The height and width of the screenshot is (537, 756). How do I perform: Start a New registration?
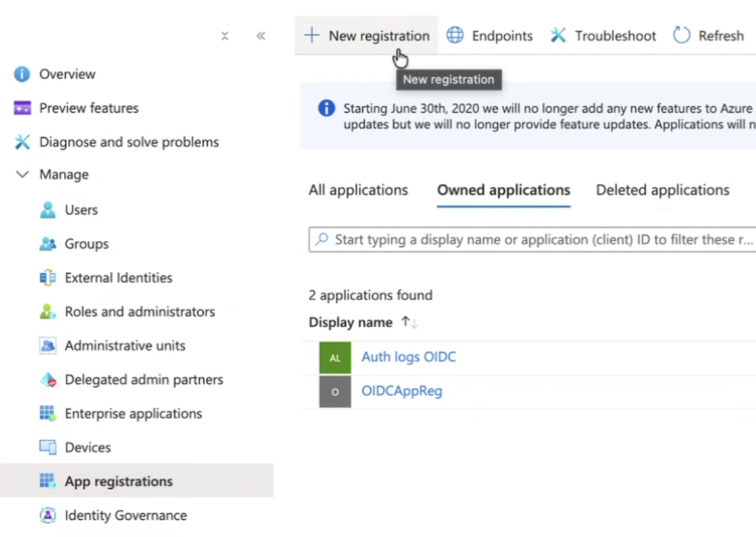coord(367,36)
